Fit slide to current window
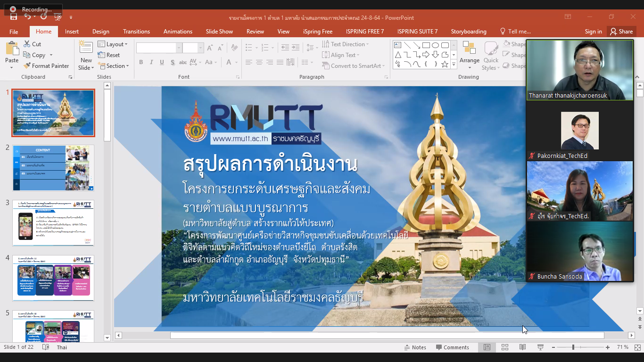 637,347
